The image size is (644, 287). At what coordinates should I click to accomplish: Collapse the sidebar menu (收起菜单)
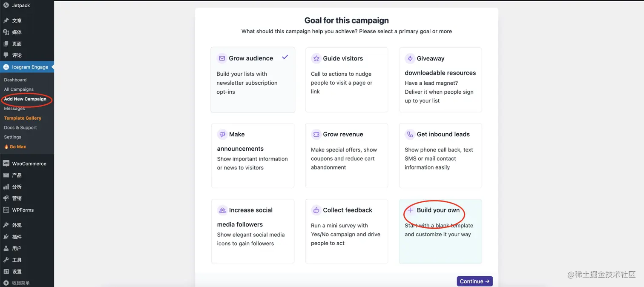point(20,283)
